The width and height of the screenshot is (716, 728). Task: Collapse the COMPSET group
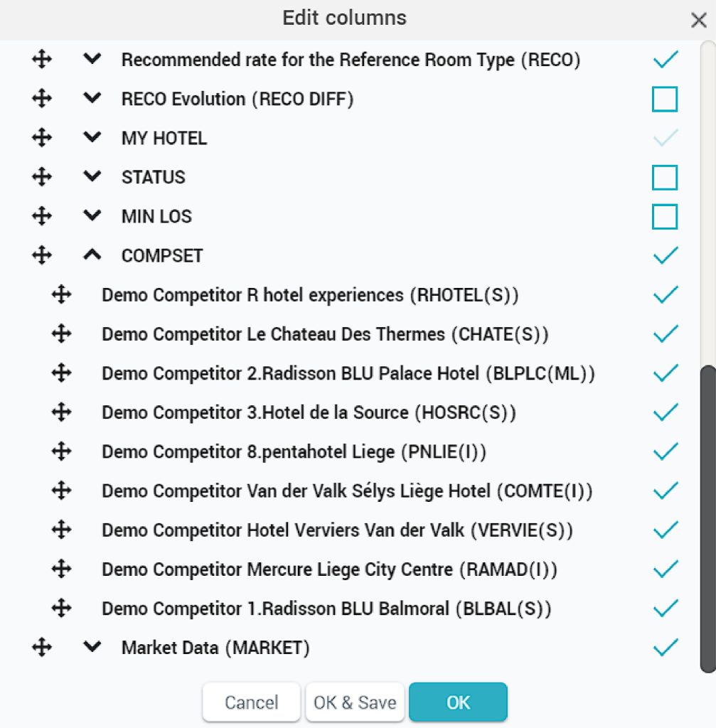(x=92, y=255)
